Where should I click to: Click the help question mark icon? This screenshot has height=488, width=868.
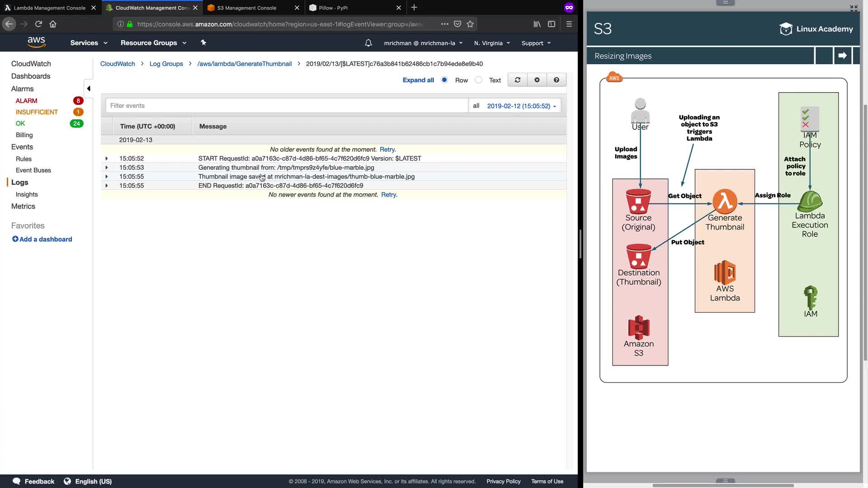556,80
